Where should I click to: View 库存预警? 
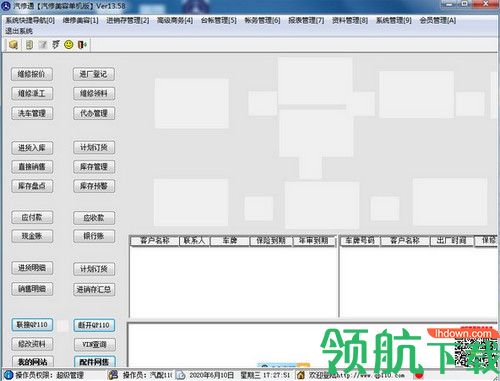94,186
